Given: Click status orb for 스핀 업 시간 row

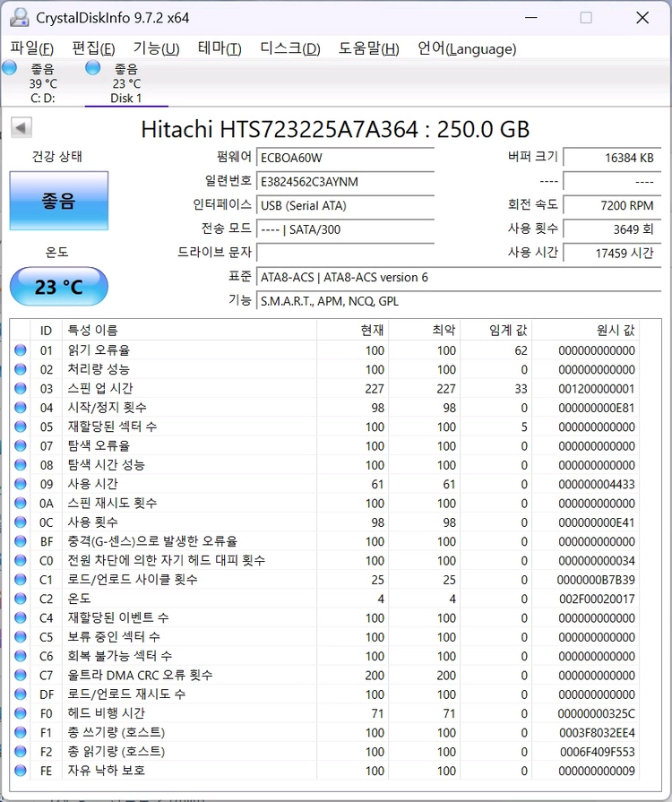Looking at the screenshot, I should coord(21,388).
